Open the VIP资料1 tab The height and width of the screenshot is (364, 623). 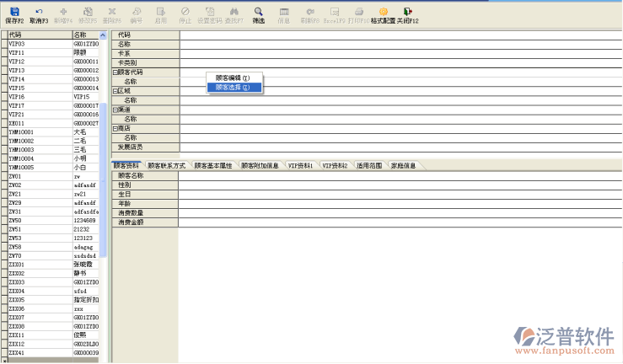(x=302, y=166)
